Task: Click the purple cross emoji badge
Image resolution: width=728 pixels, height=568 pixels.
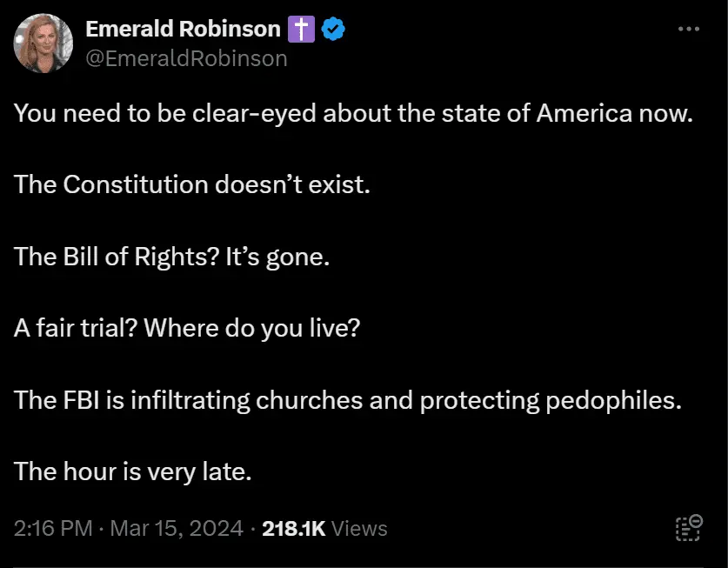Action: pos(301,30)
